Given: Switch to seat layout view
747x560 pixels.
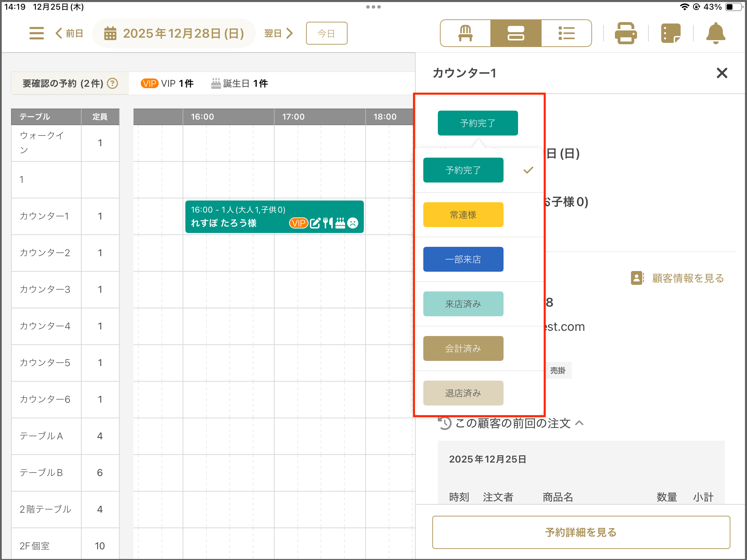Looking at the screenshot, I should 465,33.
